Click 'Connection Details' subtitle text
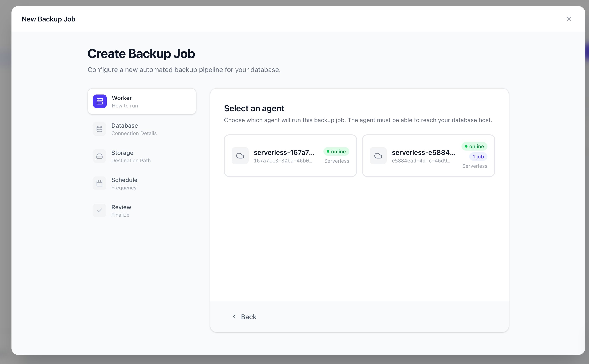The width and height of the screenshot is (589, 364). point(134,133)
